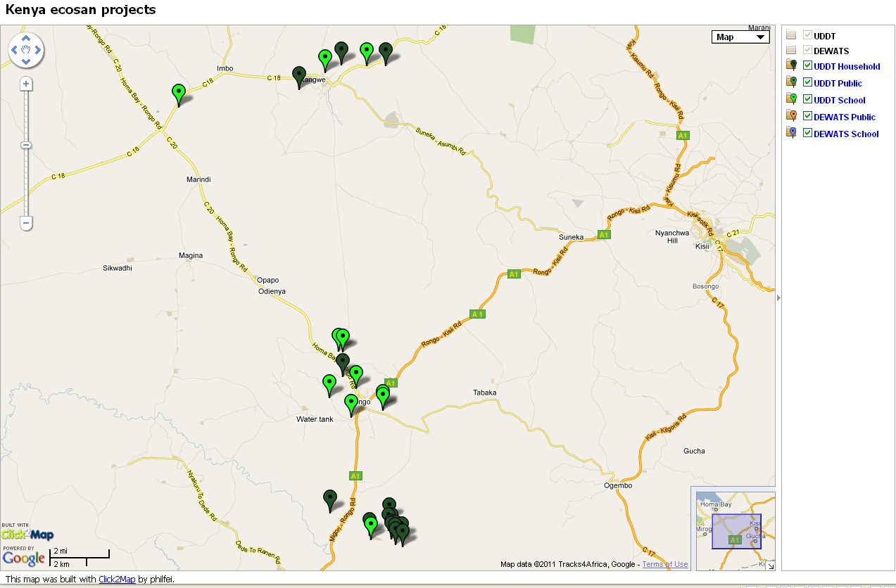
Task: Click the overview map collapse arrow
Action: [771, 566]
